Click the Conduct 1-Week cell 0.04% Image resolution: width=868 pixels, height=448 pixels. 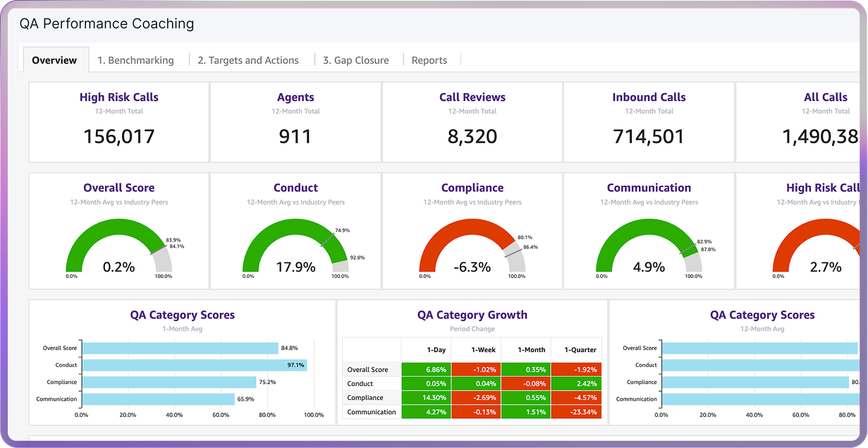(477, 383)
